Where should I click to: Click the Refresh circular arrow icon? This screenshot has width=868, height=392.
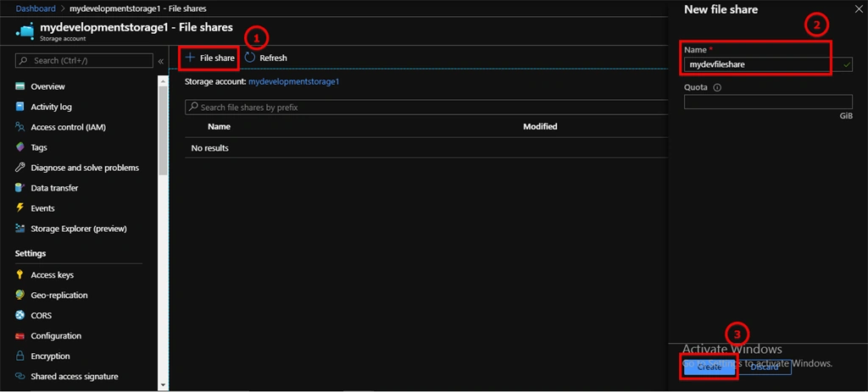250,58
